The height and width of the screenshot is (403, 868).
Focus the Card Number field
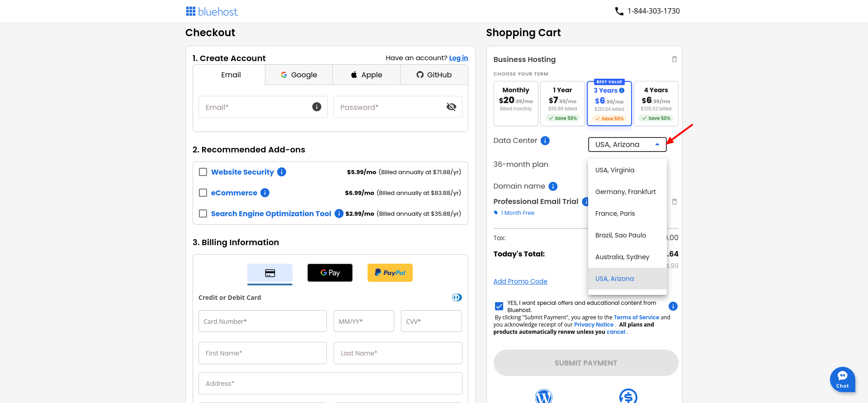point(263,321)
